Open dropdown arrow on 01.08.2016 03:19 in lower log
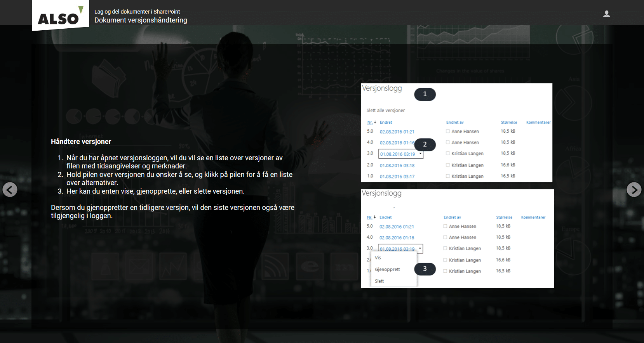This screenshot has height=343, width=644. click(x=420, y=248)
